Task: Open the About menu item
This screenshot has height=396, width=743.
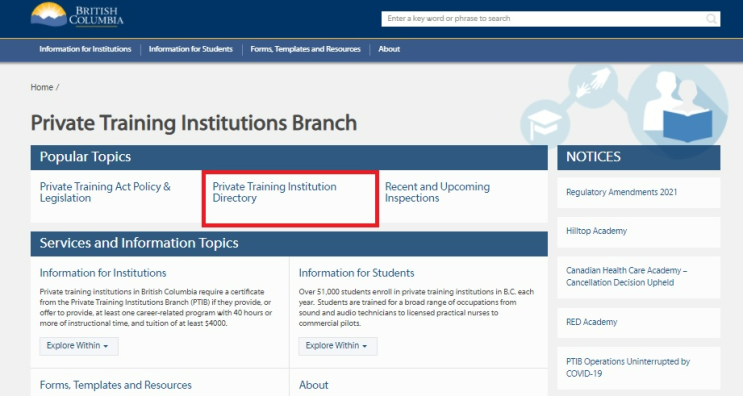Action: [389, 49]
